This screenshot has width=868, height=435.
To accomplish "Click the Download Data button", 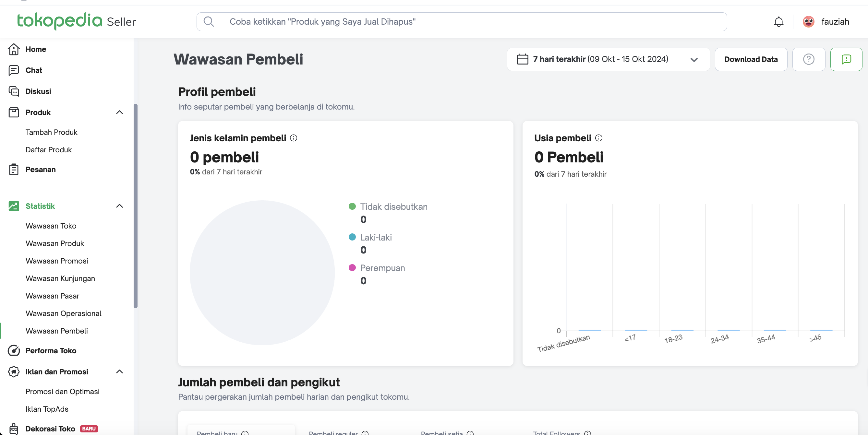I will (751, 59).
